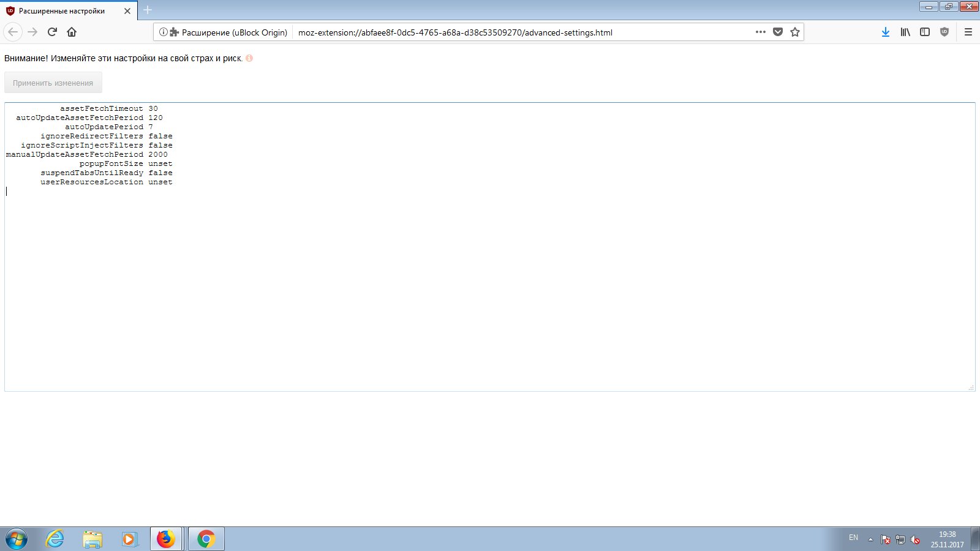Open the Downloads panel
980x551 pixels.
(x=886, y=32)
